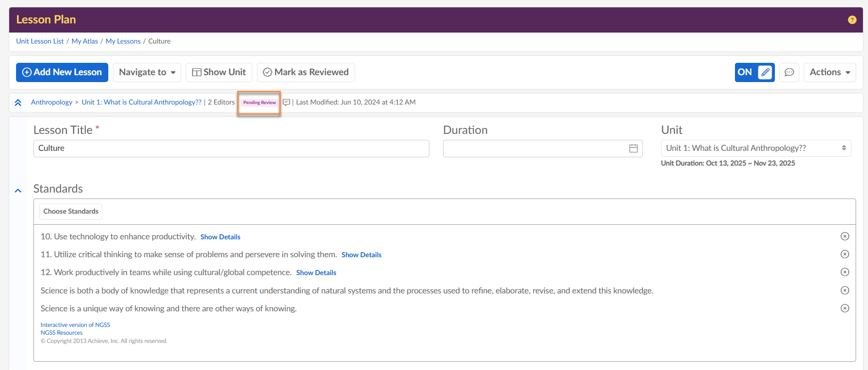868x370 pixels.
Task: Open the Unit selection dropdown
Action: tap(756, 148)
